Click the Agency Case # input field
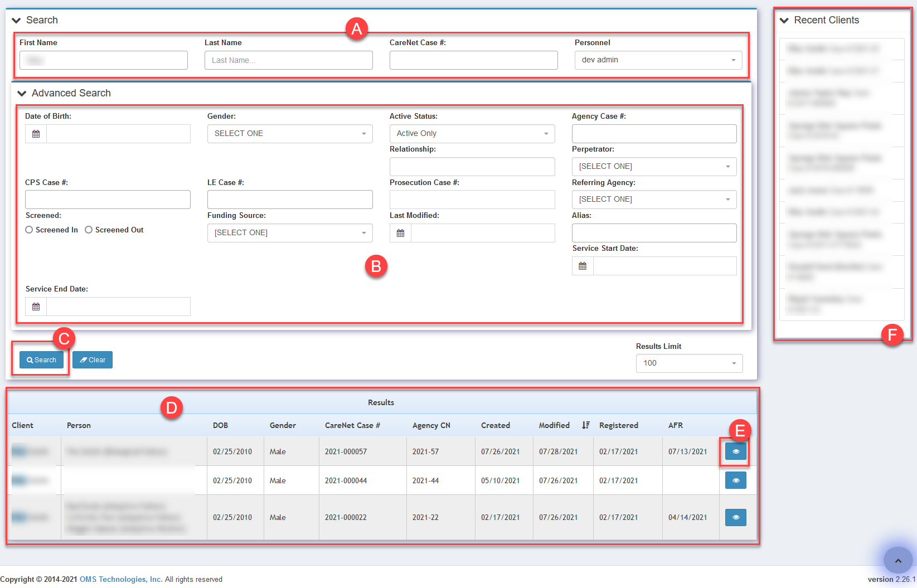This screenshot has width=917, height=588. (654, 134)
